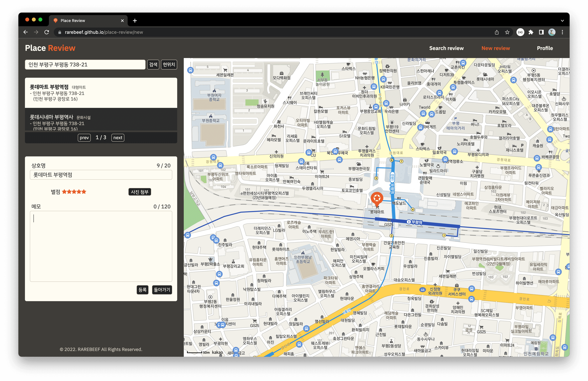Open the browser extensions puzzle icon
The width and height of the screenshot is (588, 381).
(x=531, y=32)
